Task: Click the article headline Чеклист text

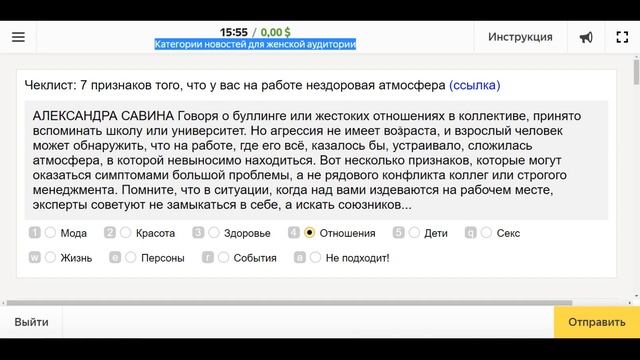Action: [x=235, y=85]
